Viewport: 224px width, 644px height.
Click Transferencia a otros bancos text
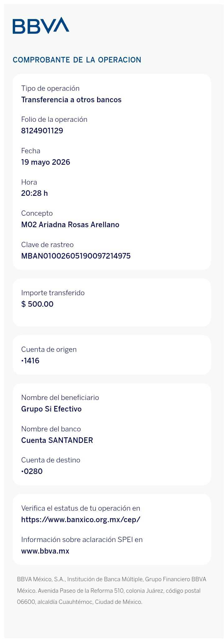71,99
